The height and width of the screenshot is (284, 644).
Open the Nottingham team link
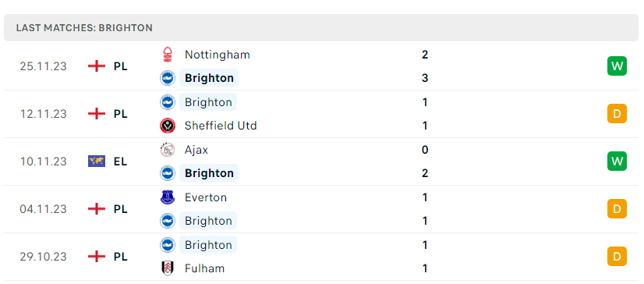(218, 55)
